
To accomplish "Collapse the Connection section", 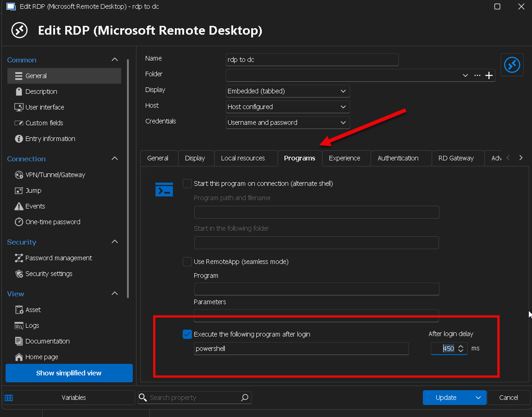I will (115, 158).
